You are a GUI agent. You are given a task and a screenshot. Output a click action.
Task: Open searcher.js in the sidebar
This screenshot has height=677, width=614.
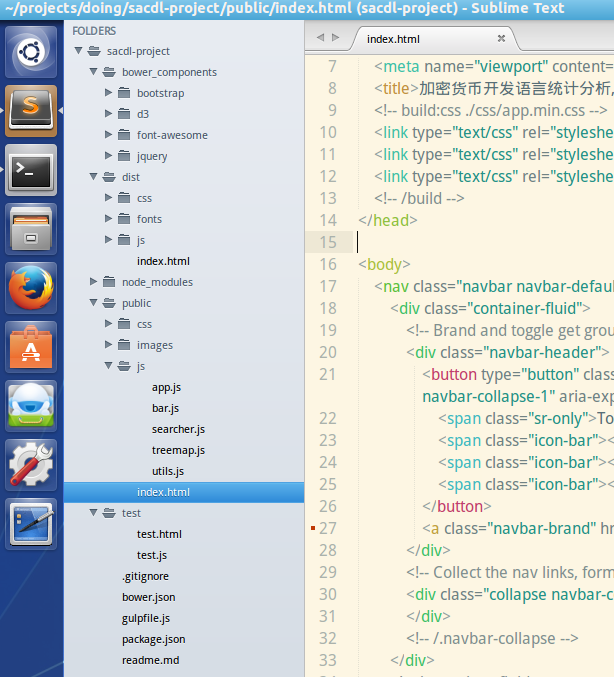coord(178,429)
